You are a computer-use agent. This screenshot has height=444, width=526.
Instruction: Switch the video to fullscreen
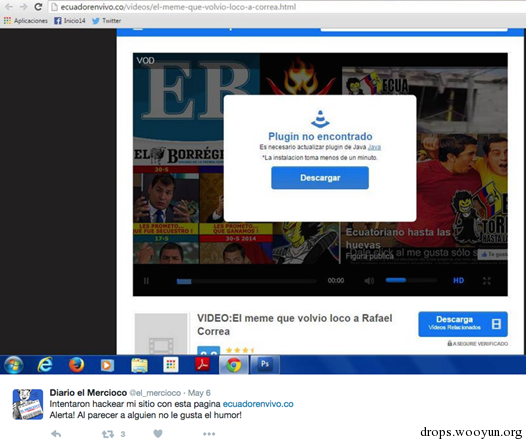pos(486,281)
